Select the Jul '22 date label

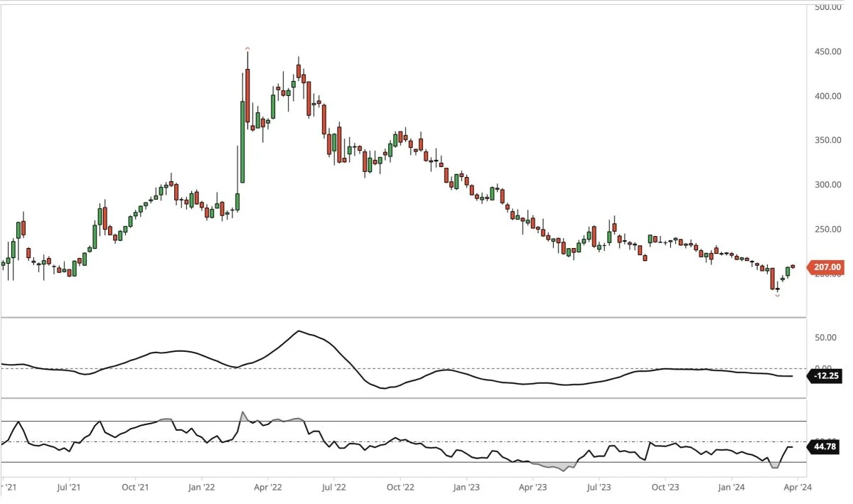click(333, 488)
